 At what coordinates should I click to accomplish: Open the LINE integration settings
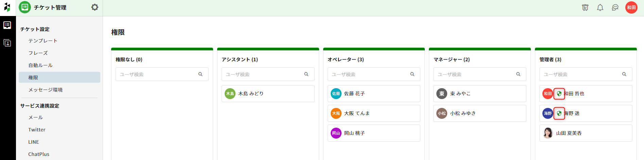[34, 142]
